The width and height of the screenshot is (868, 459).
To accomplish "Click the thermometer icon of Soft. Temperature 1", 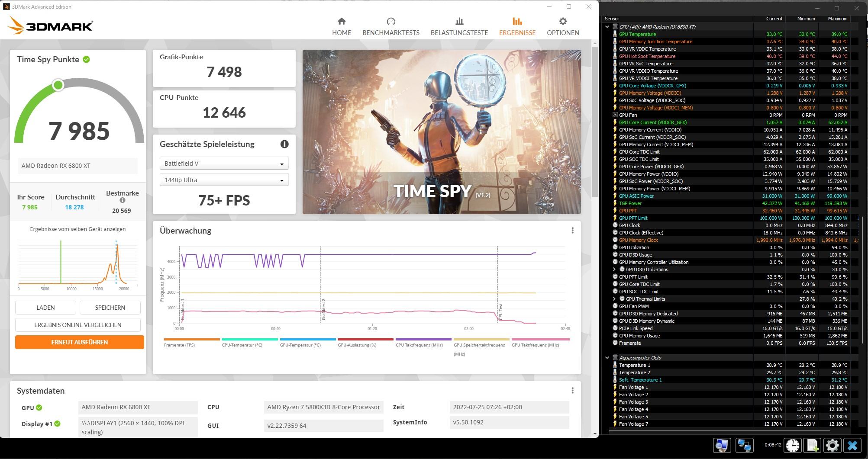I will (615, 380).
